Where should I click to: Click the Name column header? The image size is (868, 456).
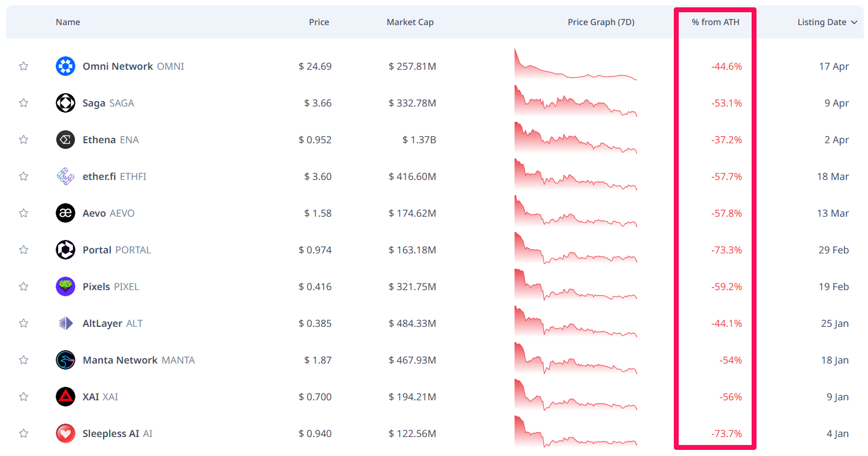point(68,23)
